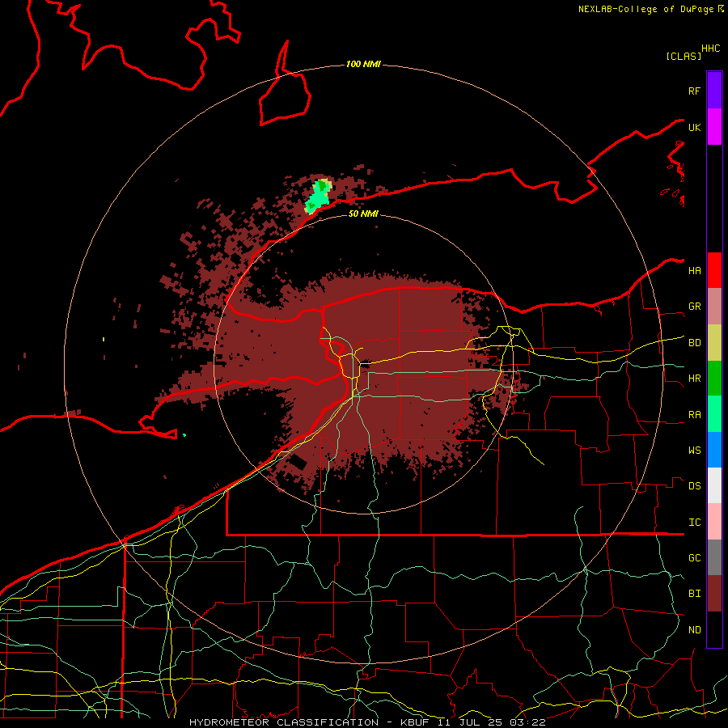Click the green rain cell north of lake
Viewport: 728px width, 728px height.
pyautogui.click(x=318, y=197)
